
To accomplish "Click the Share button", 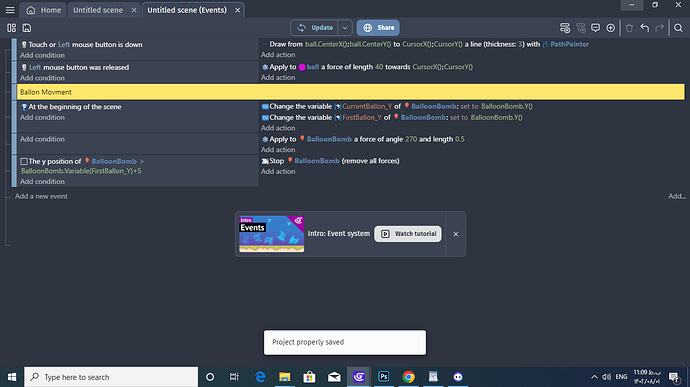I will coord(378,28).
